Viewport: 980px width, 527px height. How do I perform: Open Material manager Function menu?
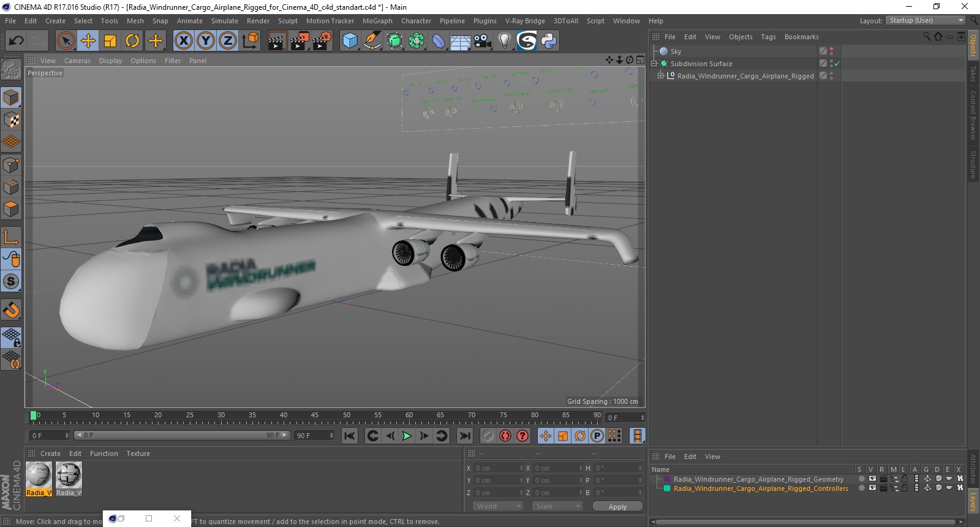point(104,453)
